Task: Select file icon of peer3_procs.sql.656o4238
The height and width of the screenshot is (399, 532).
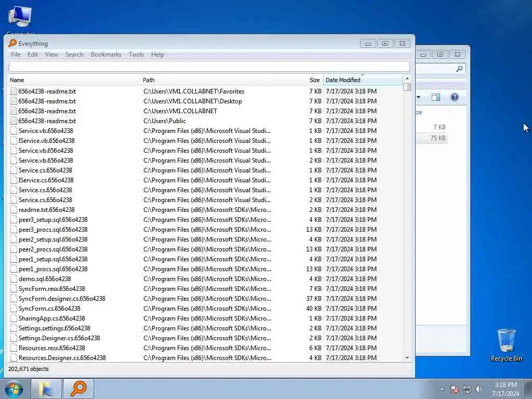Action: coord(14,229)
